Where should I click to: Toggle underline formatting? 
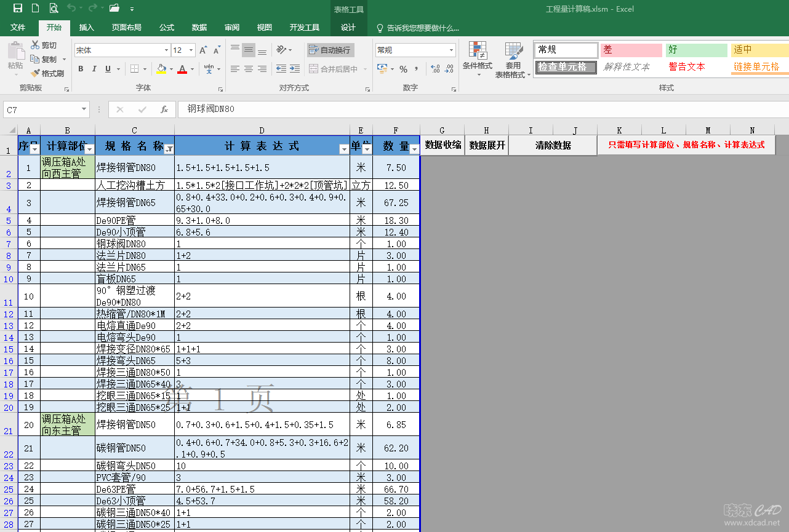point(108,69)
